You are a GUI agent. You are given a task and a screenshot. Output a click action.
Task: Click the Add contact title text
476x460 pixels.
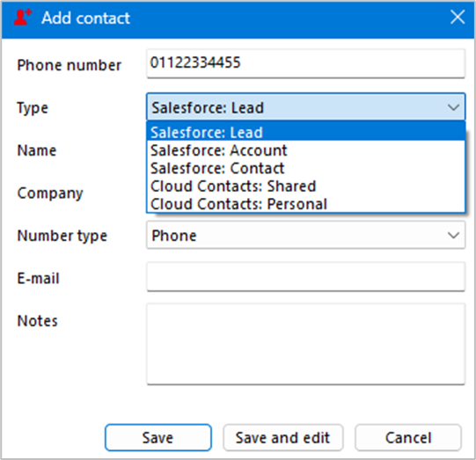coord(85,18)
